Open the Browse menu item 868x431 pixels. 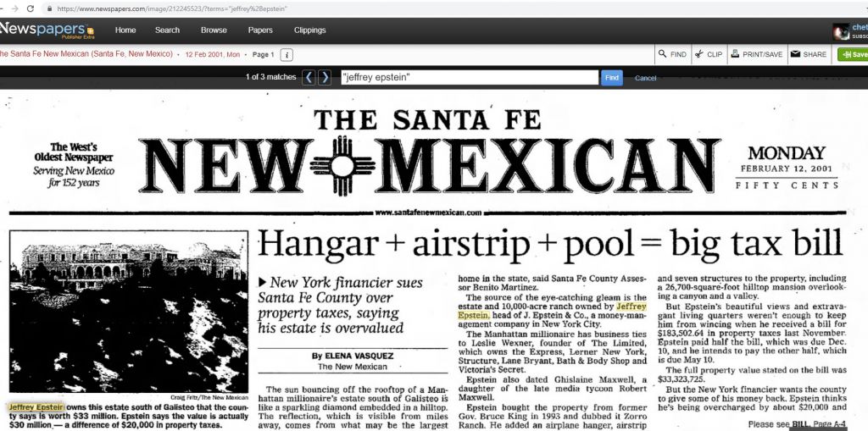click(214, 30)
